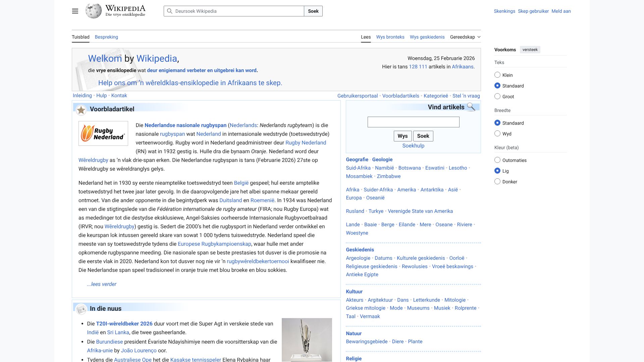Click the magnifier icon beside Vind artikels
This screenshot has height=362, width=644.
[471, 107]
